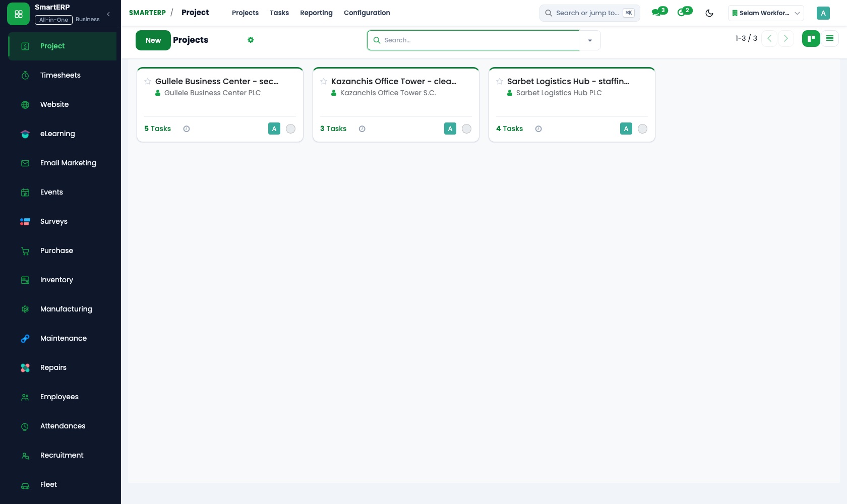This screenshot has height=504, width=847.
Task: Open the 4 Tasks link on Sarbet card
Action: [x=509, y=129]
